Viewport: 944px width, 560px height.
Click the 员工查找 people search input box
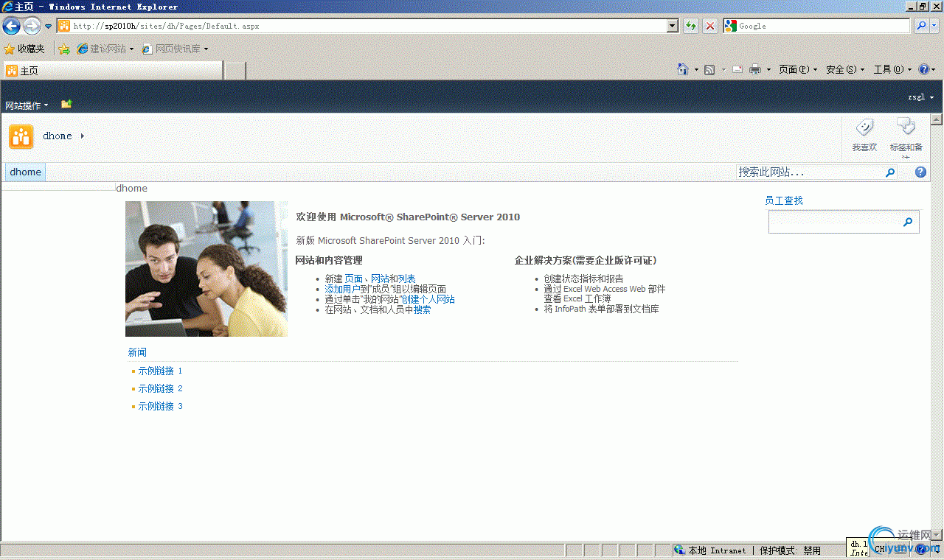[x=833, y=222]
